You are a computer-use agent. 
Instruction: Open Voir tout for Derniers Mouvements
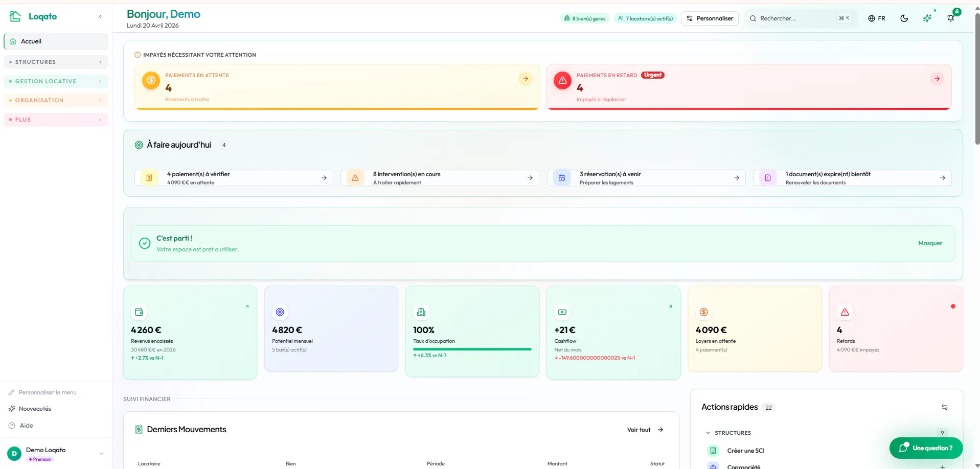tap(645, 430)
